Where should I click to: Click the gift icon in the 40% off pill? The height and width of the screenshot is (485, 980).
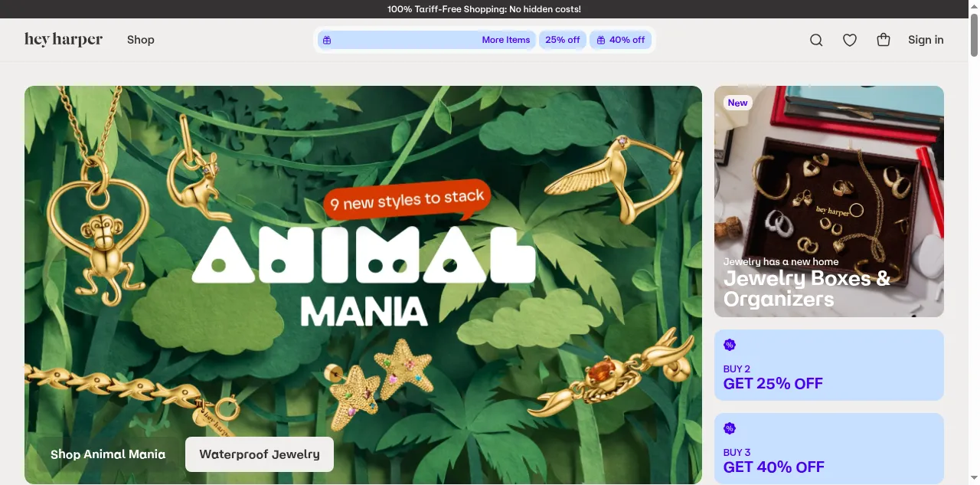point(601,40)
